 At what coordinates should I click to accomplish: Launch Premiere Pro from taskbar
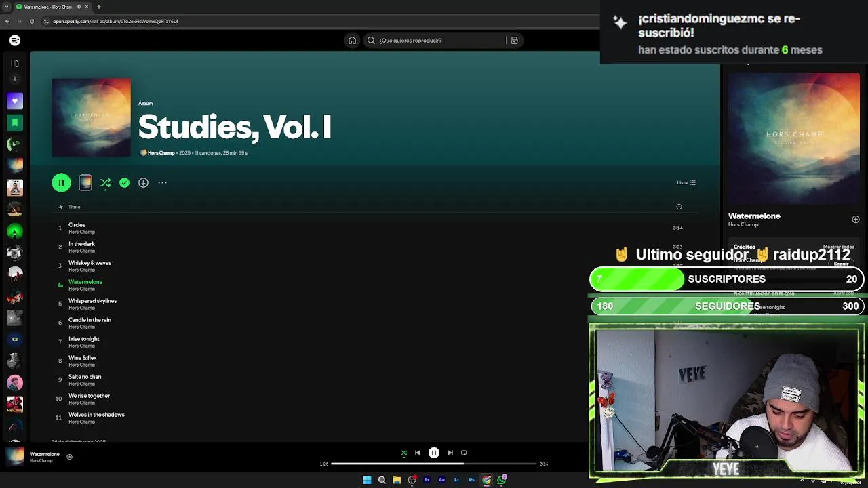427,480
